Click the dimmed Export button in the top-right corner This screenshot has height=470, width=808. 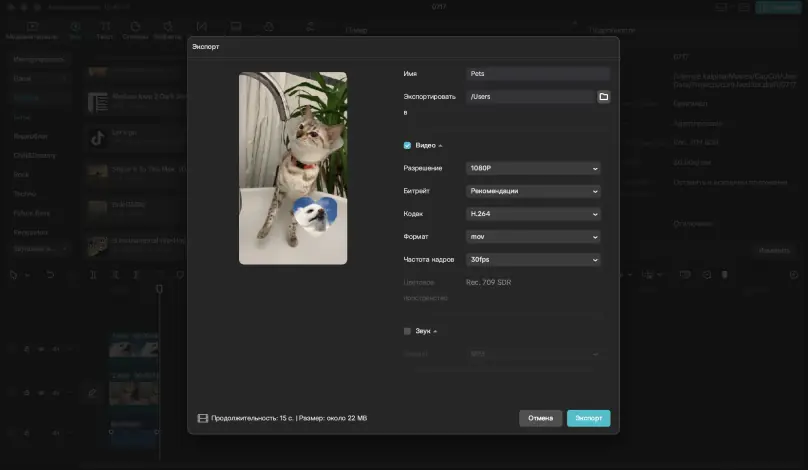pyautogui.click(x=778, y=7)
